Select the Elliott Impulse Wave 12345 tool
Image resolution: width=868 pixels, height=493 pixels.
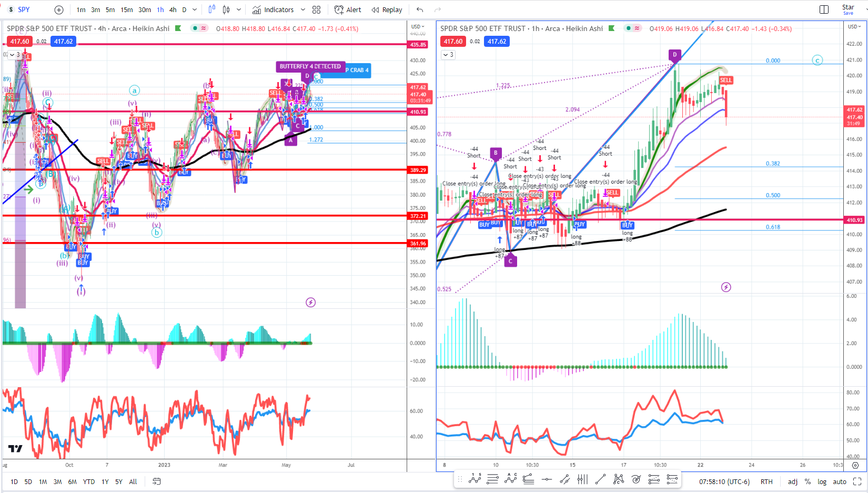pyautogui.click(x=475, y=479)
